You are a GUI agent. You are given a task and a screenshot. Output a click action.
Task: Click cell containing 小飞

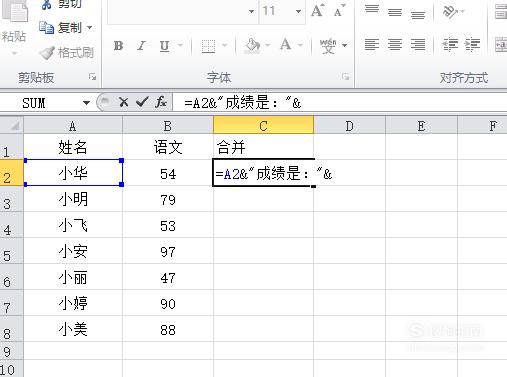[x=73, y=225]
